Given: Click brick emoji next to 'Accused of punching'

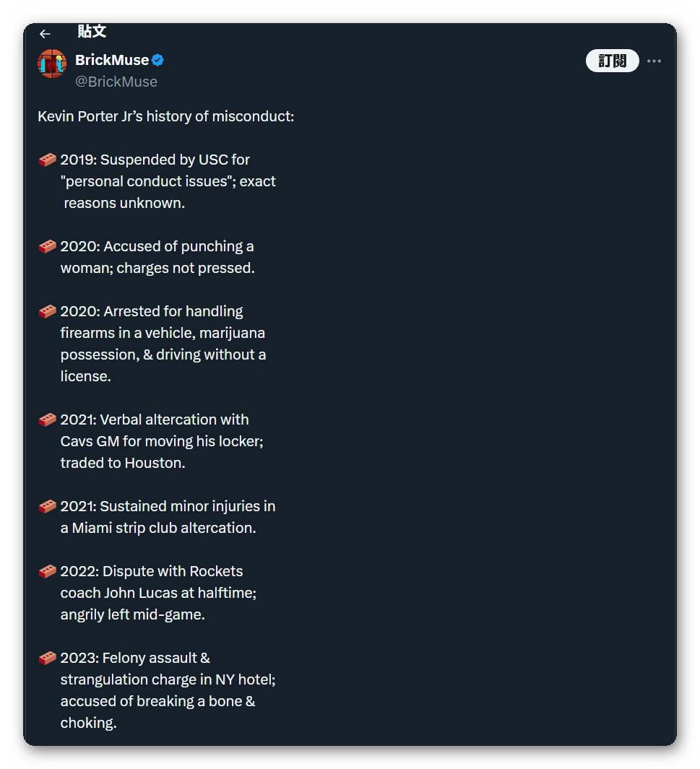Looking at the screenshot, I should (48, 246).
